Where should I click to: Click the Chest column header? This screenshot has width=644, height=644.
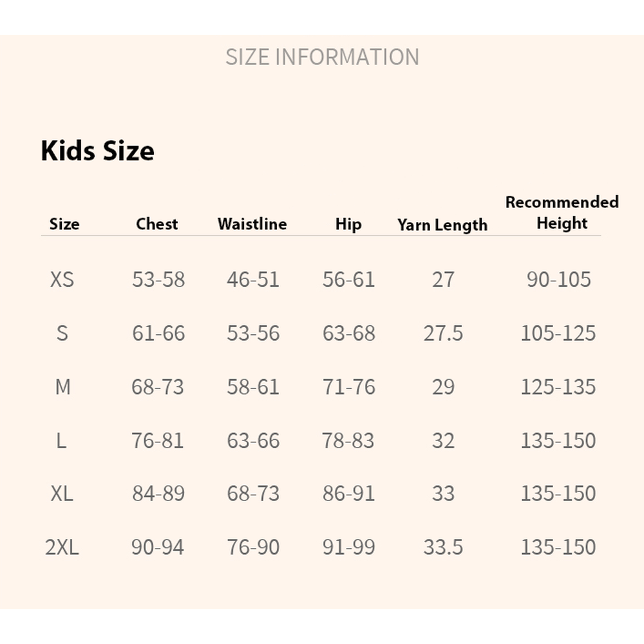point(157,224)
